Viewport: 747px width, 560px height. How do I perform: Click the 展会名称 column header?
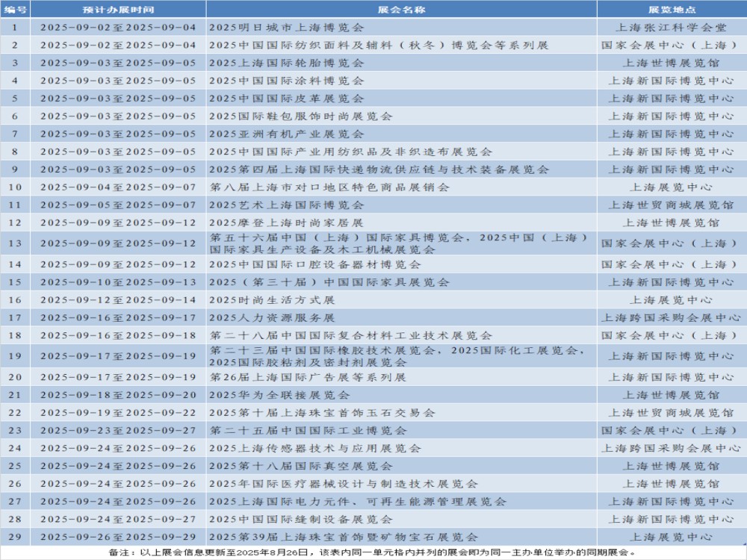click(401, 9)
